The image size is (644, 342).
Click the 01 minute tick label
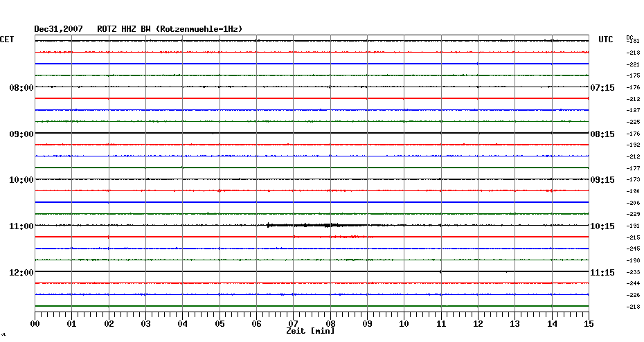pos(71,324)
